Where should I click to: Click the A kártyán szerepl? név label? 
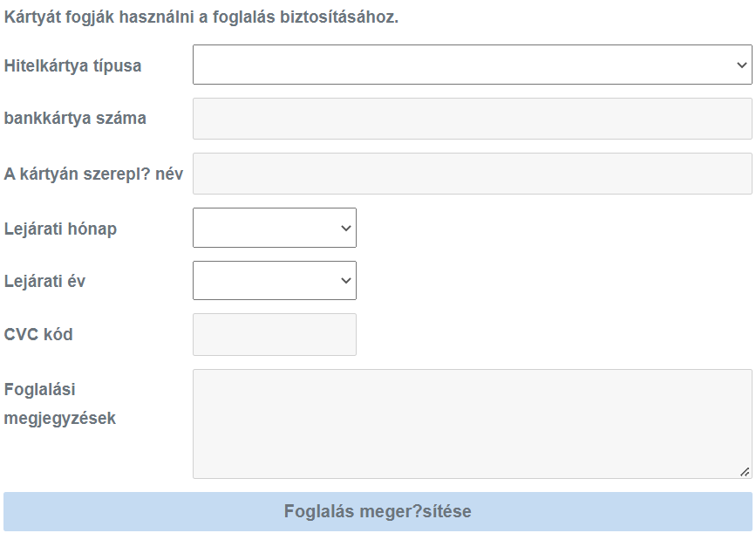click(x=93, y=174)
